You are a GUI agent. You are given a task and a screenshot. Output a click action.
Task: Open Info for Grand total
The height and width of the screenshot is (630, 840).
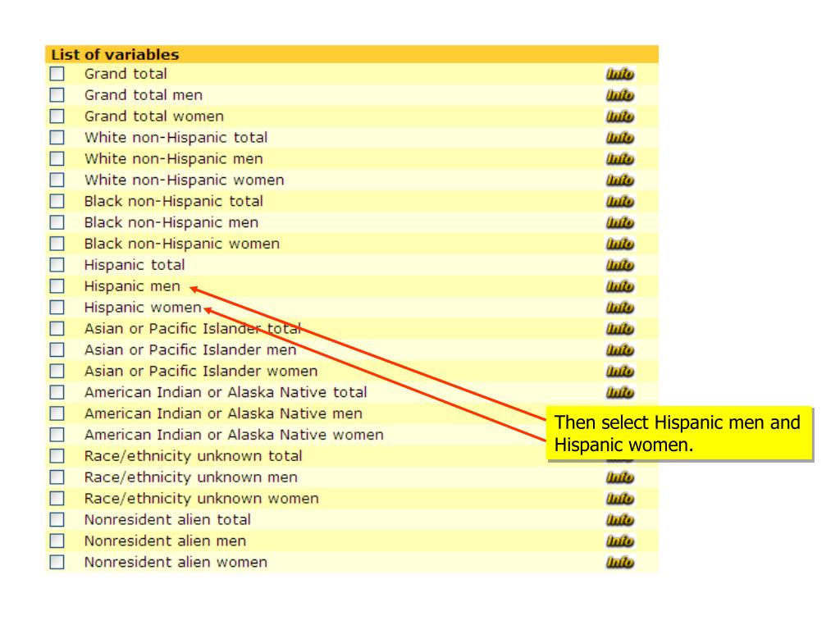coord(620,74)
